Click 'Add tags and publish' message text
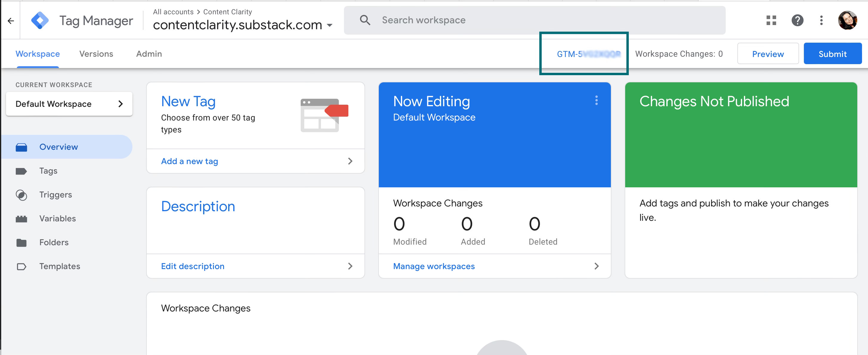 (733, 210)
